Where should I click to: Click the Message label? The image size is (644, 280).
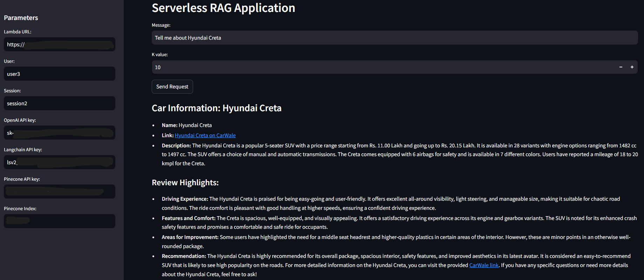[x=161, y=25]
